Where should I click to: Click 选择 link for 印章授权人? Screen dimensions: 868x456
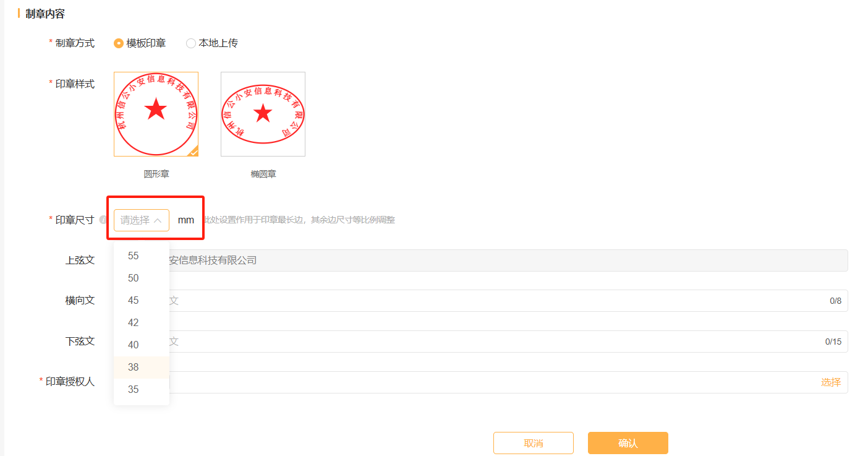(831, 382)
